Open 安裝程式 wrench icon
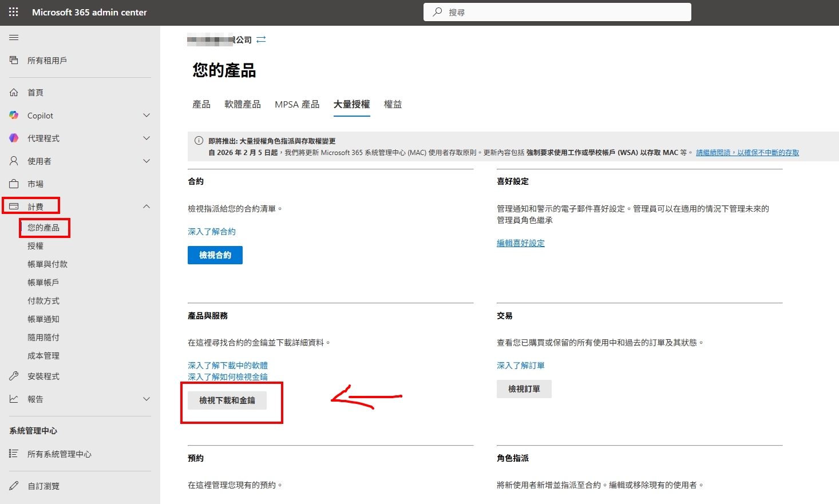839x504 pixels. (x=14, y=376)
